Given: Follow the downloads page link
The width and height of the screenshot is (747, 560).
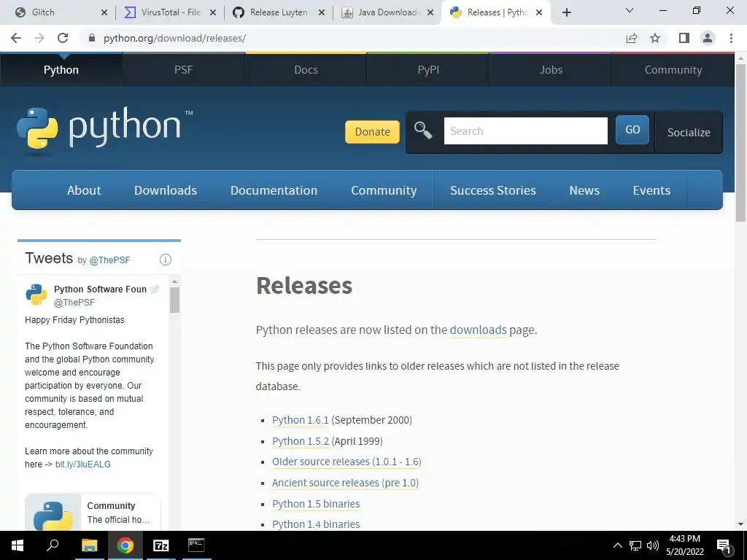Looking at the screenshot, I should (x=478, y=330).
